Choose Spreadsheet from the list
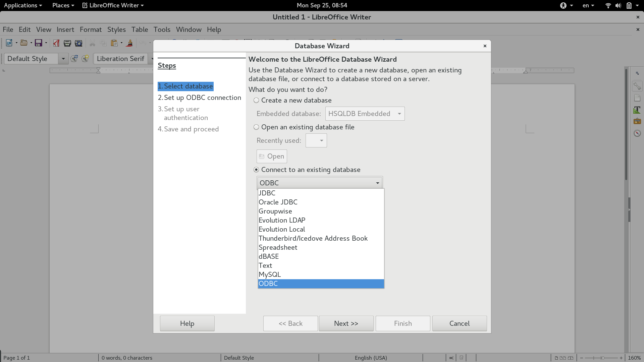 (321, 247)
